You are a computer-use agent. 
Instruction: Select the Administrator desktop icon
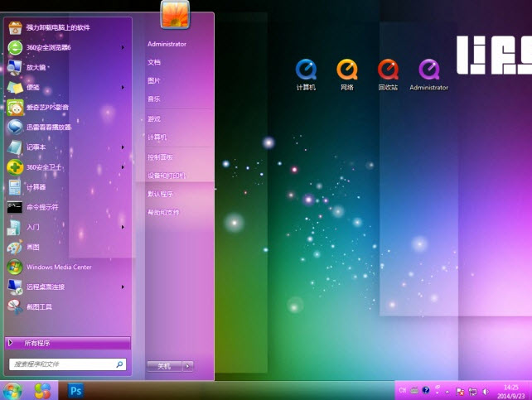429,75
